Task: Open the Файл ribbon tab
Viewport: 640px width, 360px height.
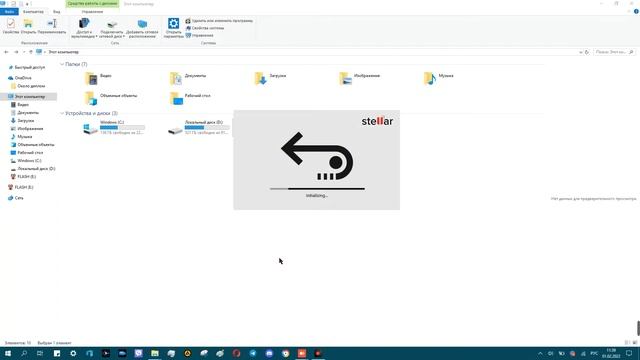Action: 9,11
